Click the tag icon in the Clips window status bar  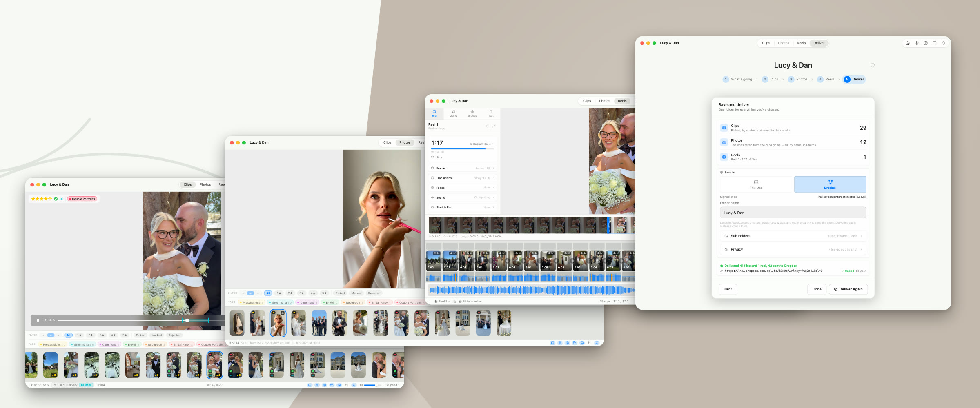[332, 385]
